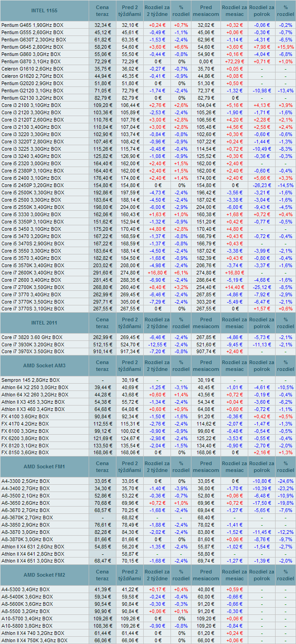Viewport: 296px width, 644px height.
Task: Select the AMD Socket FM1 header
Action: point(45,467)
